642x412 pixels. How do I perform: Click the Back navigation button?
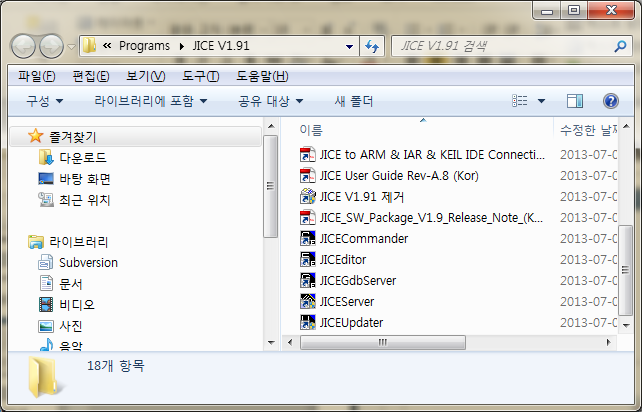[23, 46]
